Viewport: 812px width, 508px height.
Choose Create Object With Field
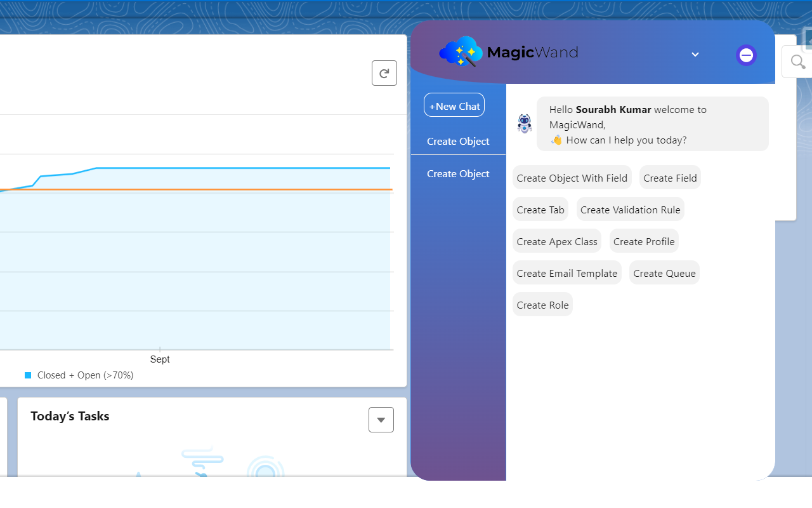tap(572, 178)
